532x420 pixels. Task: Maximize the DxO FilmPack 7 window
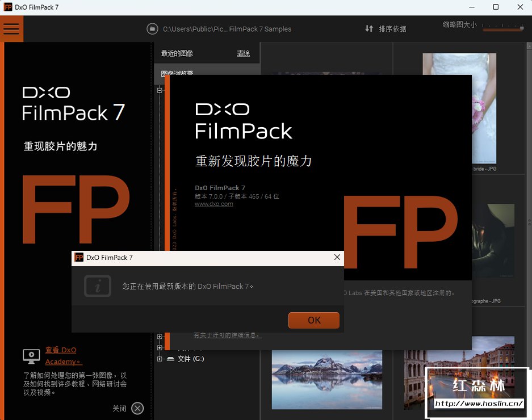click(x=496, y=7)
